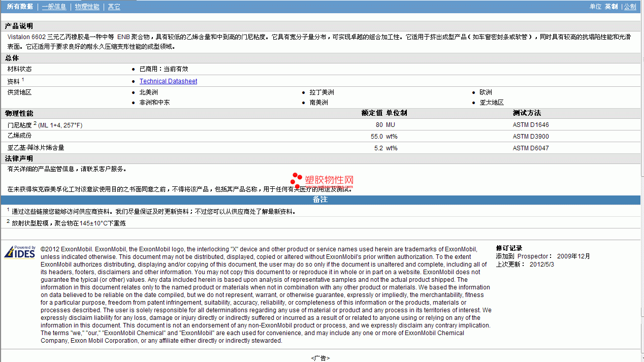The width and height of the screenshot is (644, 362).
Task: Click the 2009年12月 added date
Action: [x=573, y=256]
